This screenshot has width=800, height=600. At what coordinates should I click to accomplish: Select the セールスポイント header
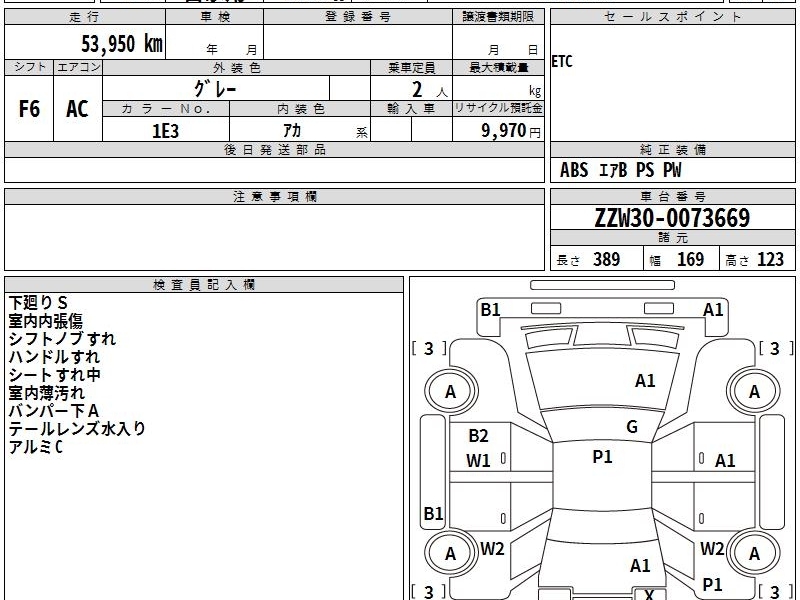(672, 17)
